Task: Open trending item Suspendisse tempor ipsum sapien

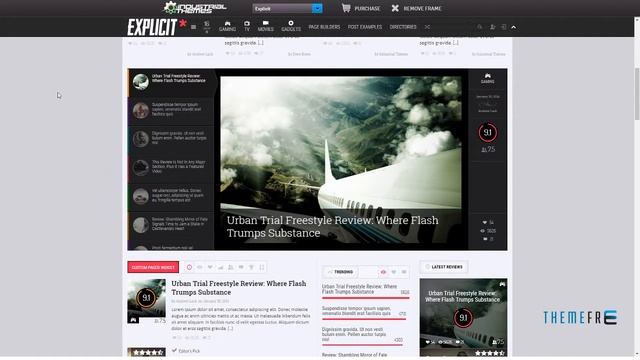Action: [356, 311]
